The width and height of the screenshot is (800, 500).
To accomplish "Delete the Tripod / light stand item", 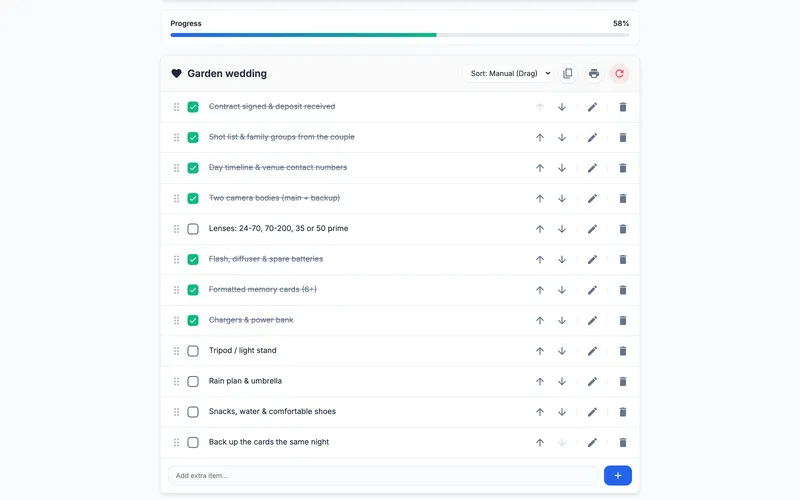I will [x=622, y=351].
